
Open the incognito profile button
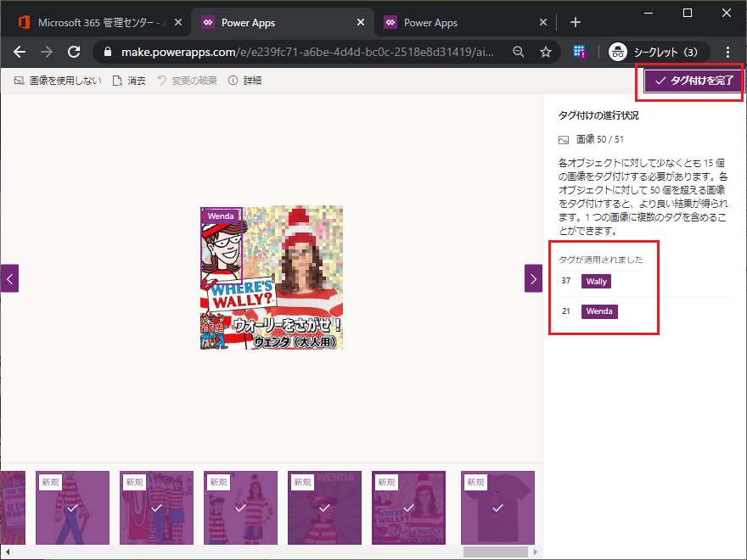[660, 52]
